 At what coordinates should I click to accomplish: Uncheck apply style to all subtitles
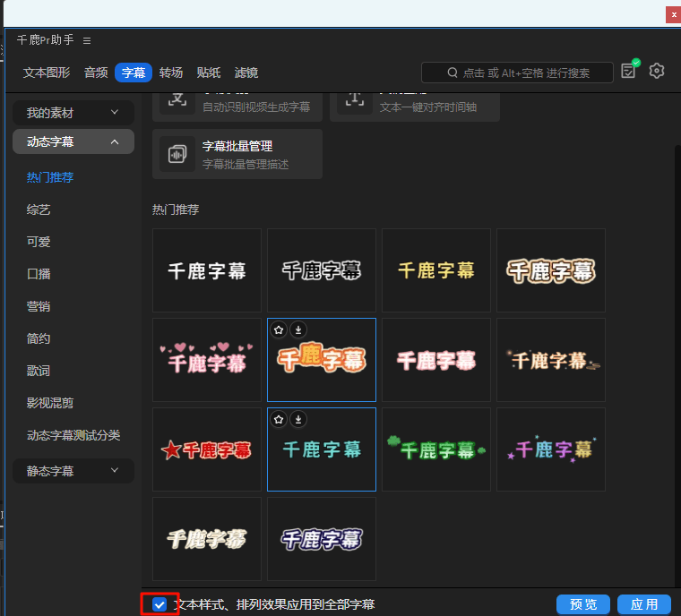pyautogui.click(x=159, y=604)
